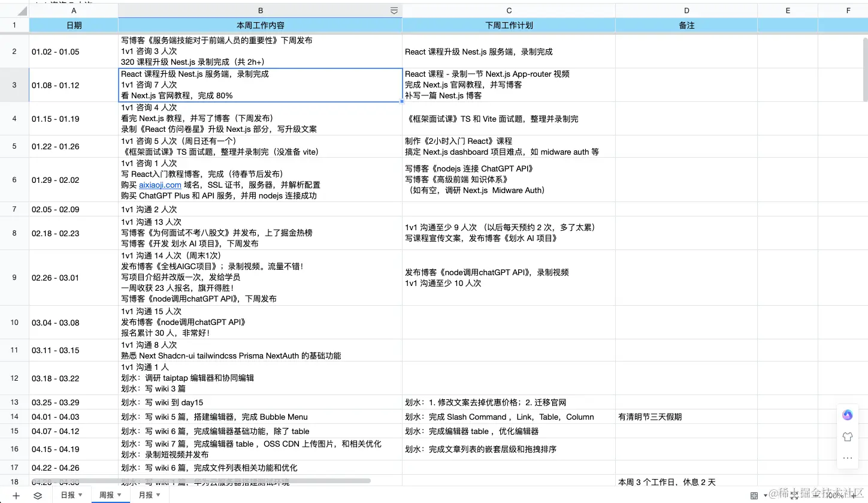Click cell 划水：完成 Slash Command, Link, Table, Column
Viewport: 868px width, 503px height.
pyautogui.click(x=509, y=417)
